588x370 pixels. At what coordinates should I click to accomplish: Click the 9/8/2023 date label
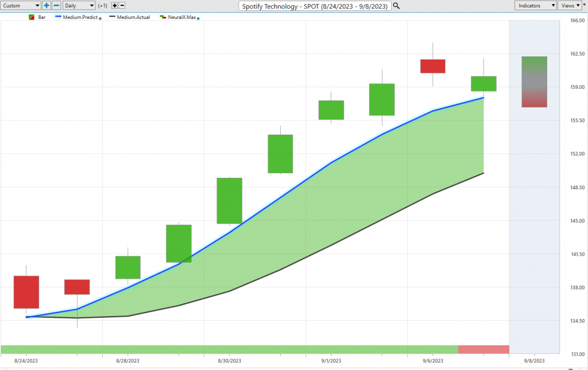pos(535,361)
